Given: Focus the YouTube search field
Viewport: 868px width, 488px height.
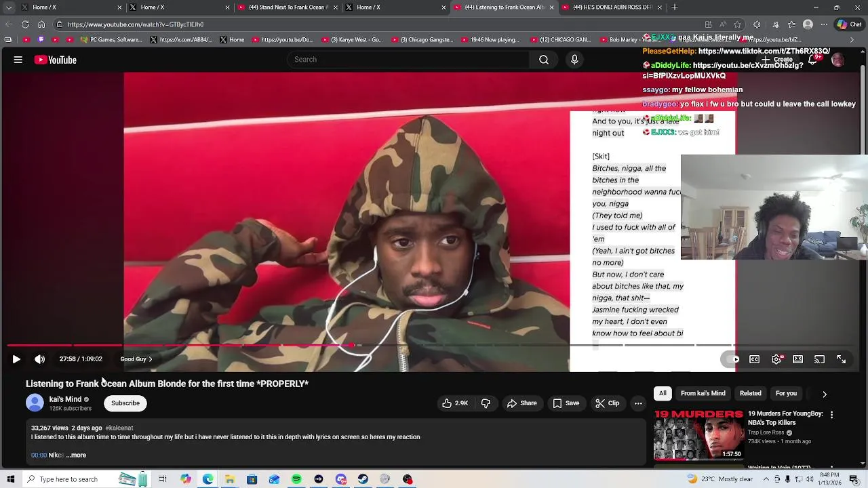Looking at the screenshot, I should pyautogui.click(x=407, y=60).
